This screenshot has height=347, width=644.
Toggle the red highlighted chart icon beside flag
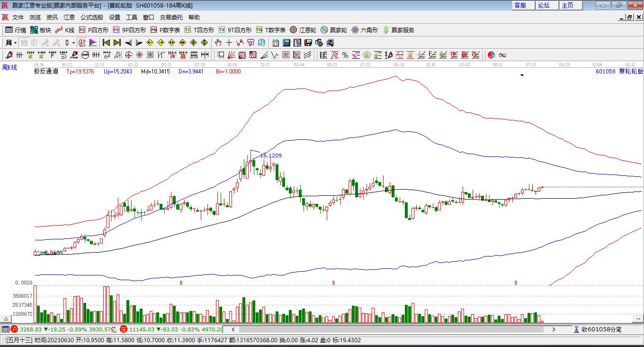[x=82, y=43]
